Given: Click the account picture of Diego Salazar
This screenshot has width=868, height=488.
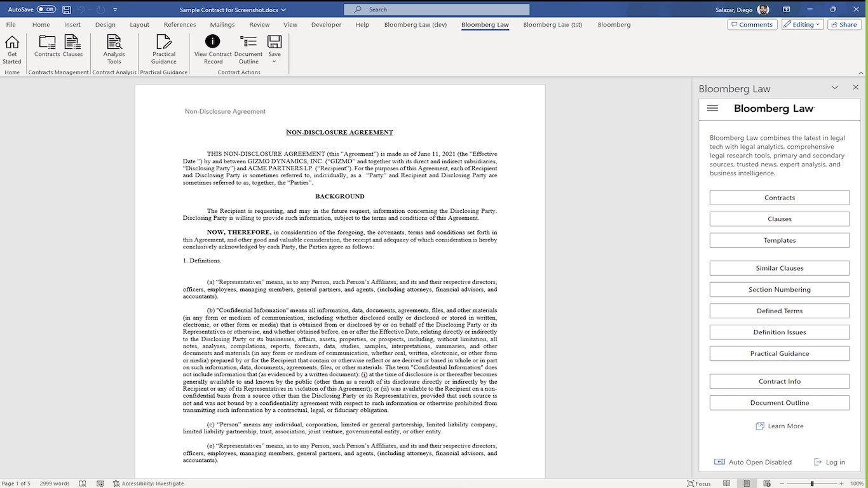Looking at the screenshot, I should click(x=764, y=10).
